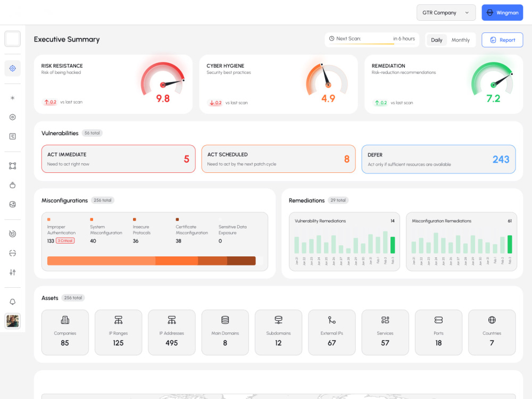This screenshot has height=399, width=532.
Task: Click the Cyber Hygiene down 0.2 change badge
Action: [x=215, y=103]
